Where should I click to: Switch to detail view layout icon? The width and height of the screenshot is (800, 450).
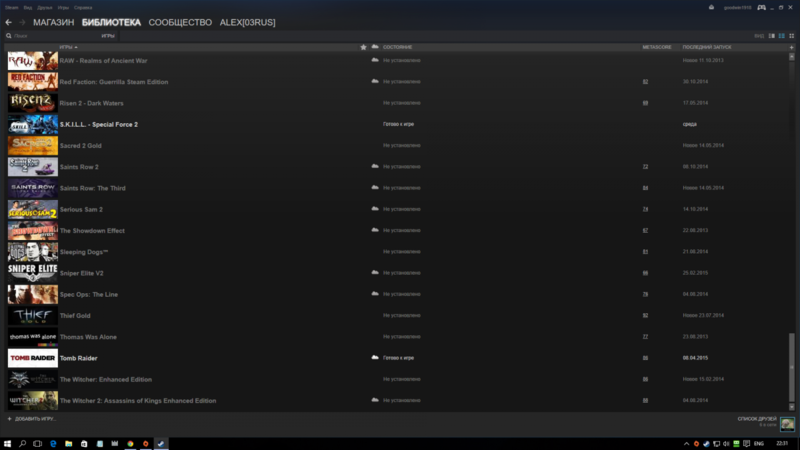click(771, 36)
